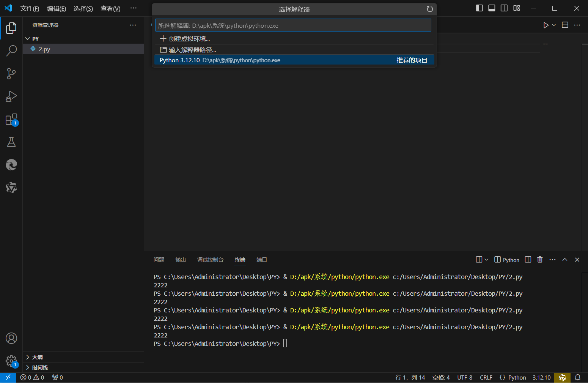
Task: Switch to the 问题 panel tab
Action: click(x=159, y=260)
